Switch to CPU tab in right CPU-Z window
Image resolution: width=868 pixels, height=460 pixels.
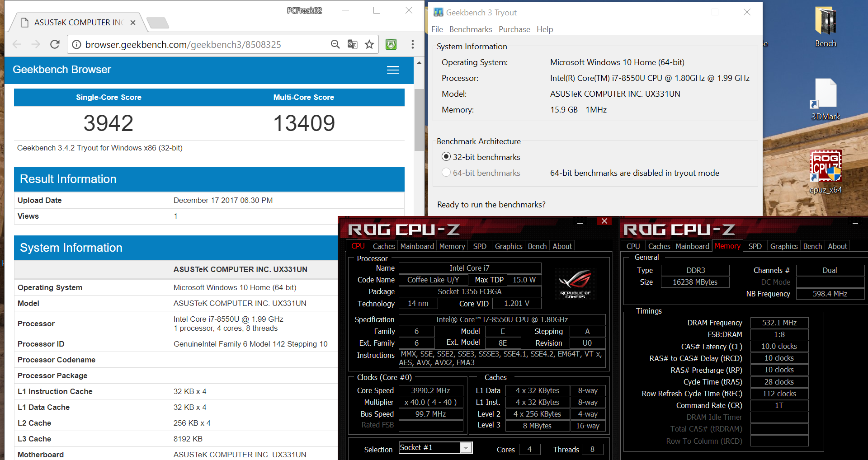633,246
